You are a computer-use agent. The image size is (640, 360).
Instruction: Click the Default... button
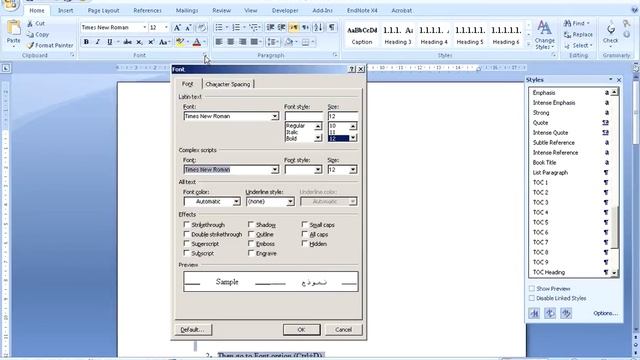193,329
